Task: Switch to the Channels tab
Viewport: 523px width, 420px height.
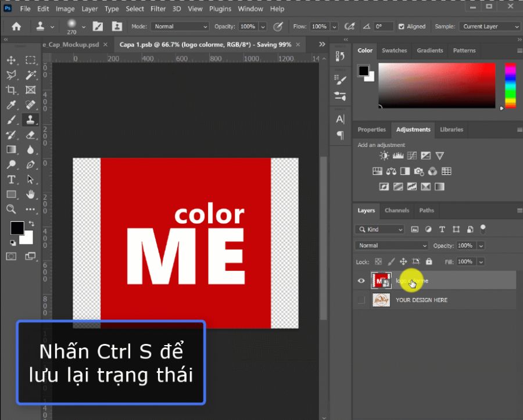Action: coord(396,210)
